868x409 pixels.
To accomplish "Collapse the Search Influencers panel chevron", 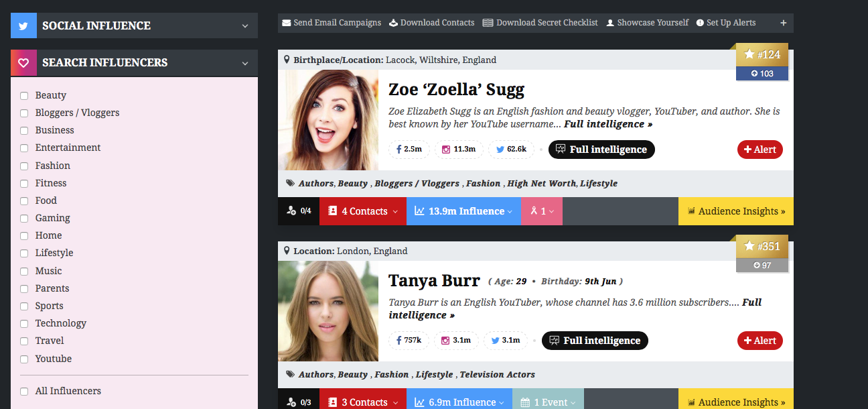I will pos(245,63).
